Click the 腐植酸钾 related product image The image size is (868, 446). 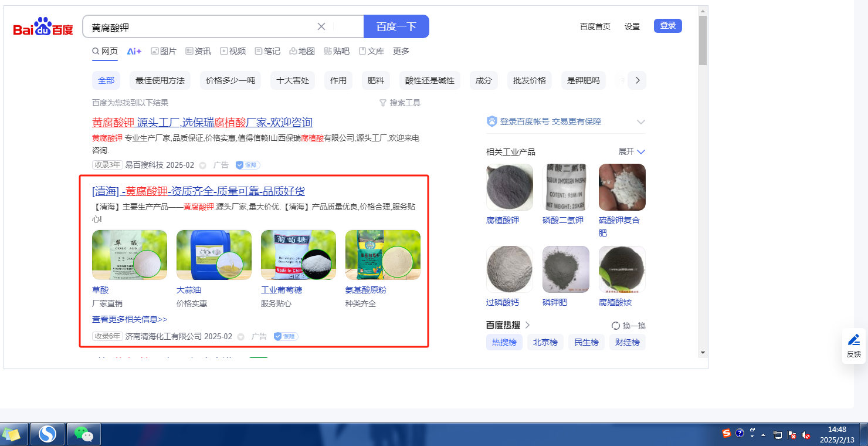510,187
